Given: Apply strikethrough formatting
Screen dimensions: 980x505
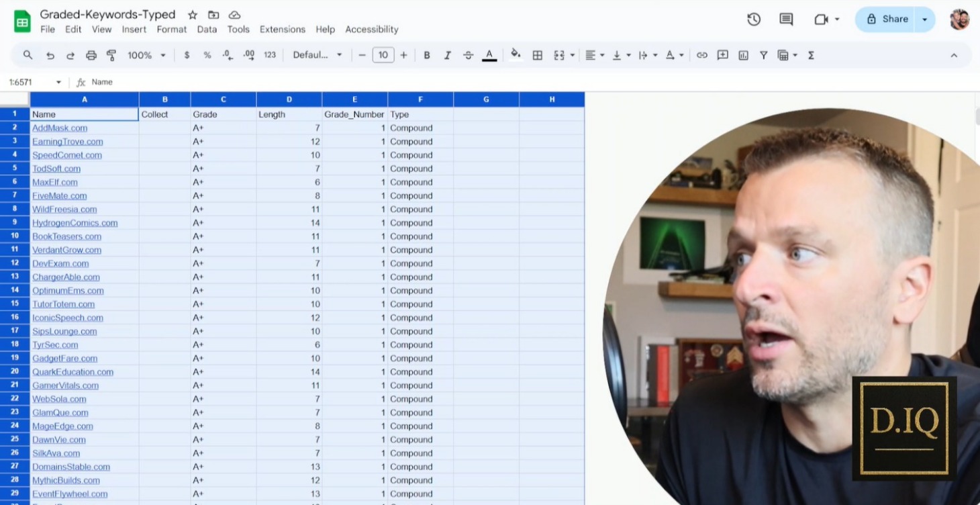Looking at the screenshot, I should (468, 56).
